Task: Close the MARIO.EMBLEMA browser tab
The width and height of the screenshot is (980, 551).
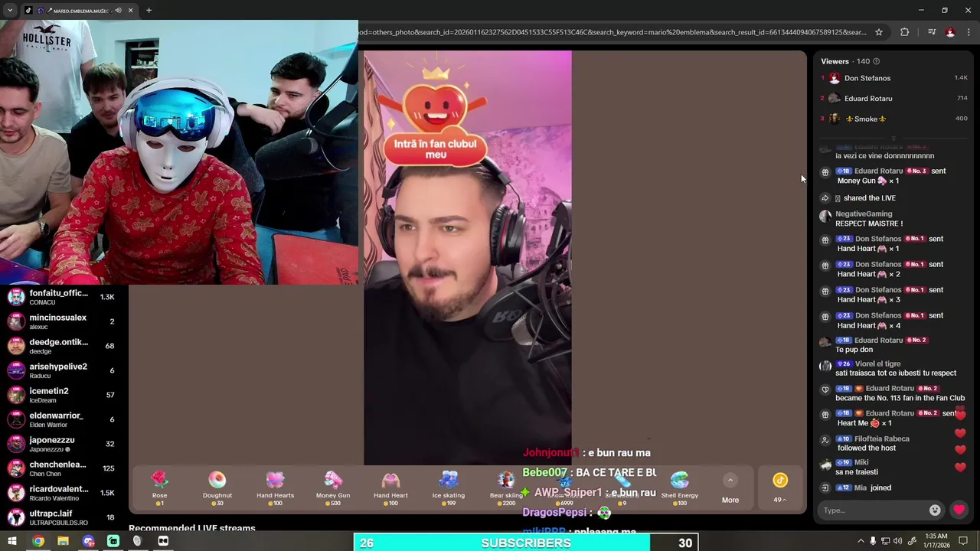Action: click(x=130, y=10)
